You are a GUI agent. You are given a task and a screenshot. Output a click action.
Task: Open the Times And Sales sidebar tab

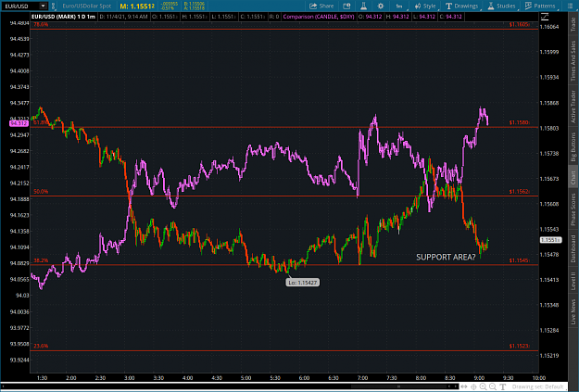coord(573,60)
